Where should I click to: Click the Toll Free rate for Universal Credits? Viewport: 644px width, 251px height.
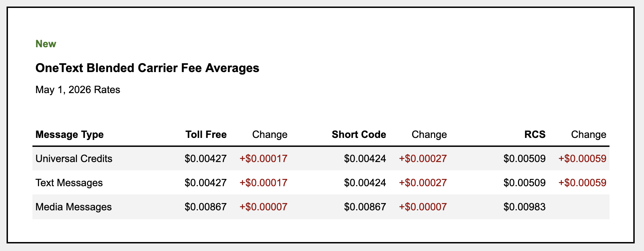coord(206,159)
